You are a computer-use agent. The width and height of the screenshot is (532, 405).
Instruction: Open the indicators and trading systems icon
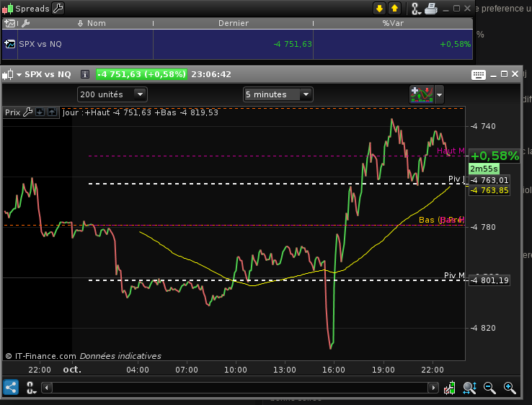(x=422, y=94)
